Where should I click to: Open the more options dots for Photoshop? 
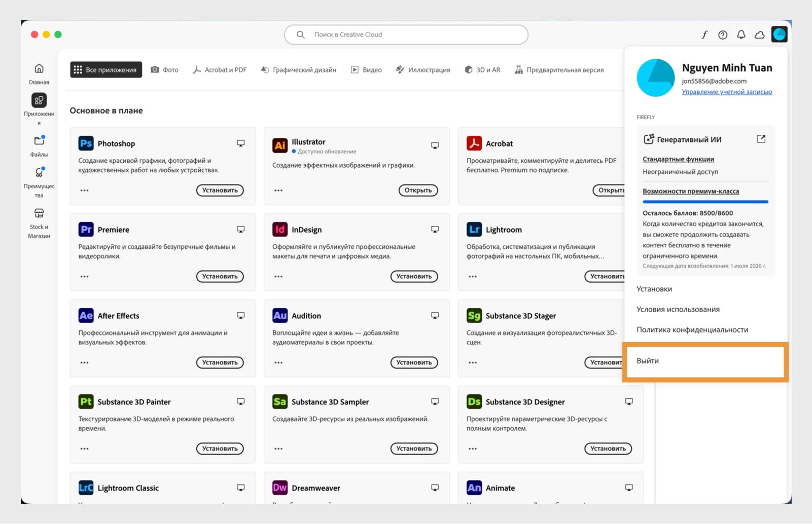84,191
